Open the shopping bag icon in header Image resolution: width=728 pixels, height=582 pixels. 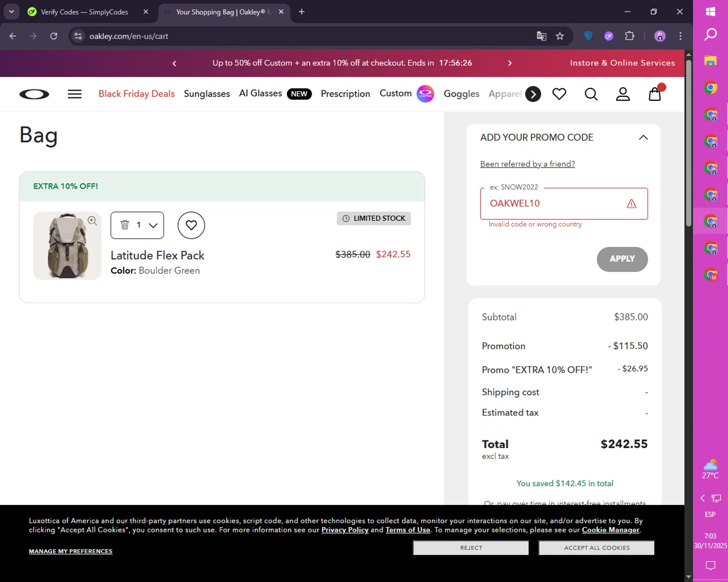click(655, 93)
